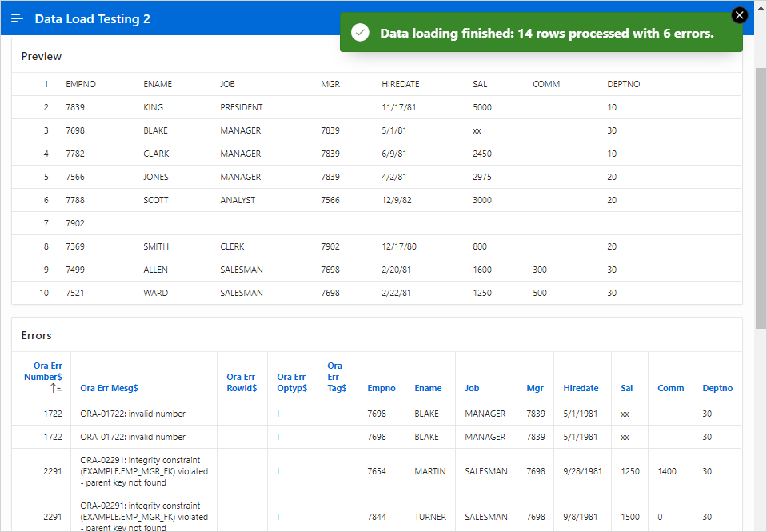The width and height of the screenshot is (767, 532).
Task: Select the Job column header
Action: (472, 388)
